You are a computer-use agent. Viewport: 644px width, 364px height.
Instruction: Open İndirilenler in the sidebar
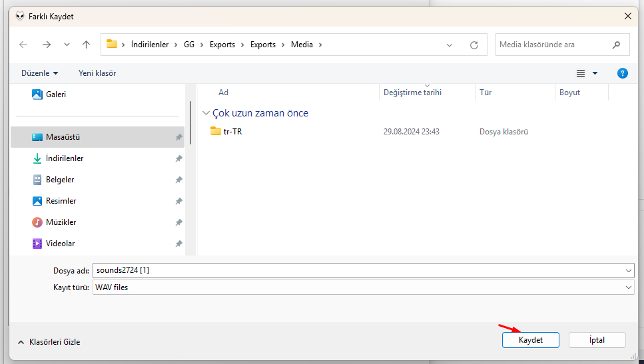pyautogui.click(x=97, y=158)
